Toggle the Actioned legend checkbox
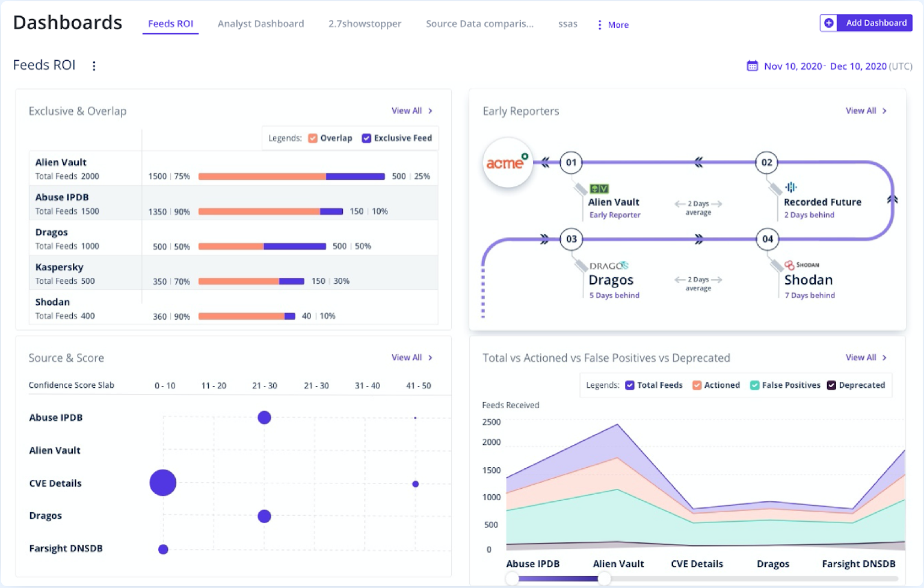 click(x=697, y=385)
